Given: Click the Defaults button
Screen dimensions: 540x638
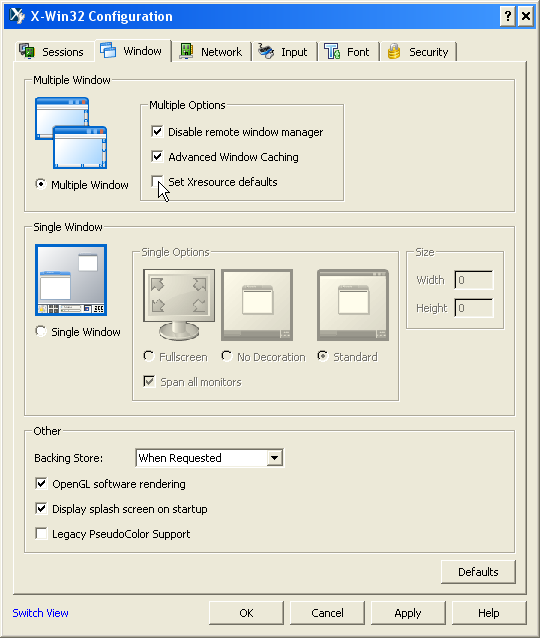Looking at the screenshot, I should 478,572.
